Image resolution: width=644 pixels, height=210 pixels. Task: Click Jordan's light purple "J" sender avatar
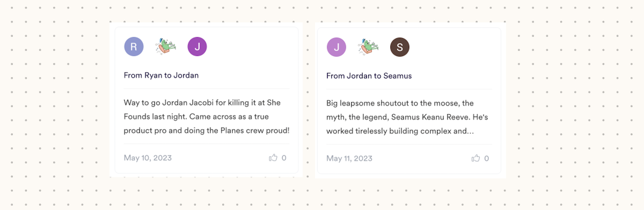[336, 47]
